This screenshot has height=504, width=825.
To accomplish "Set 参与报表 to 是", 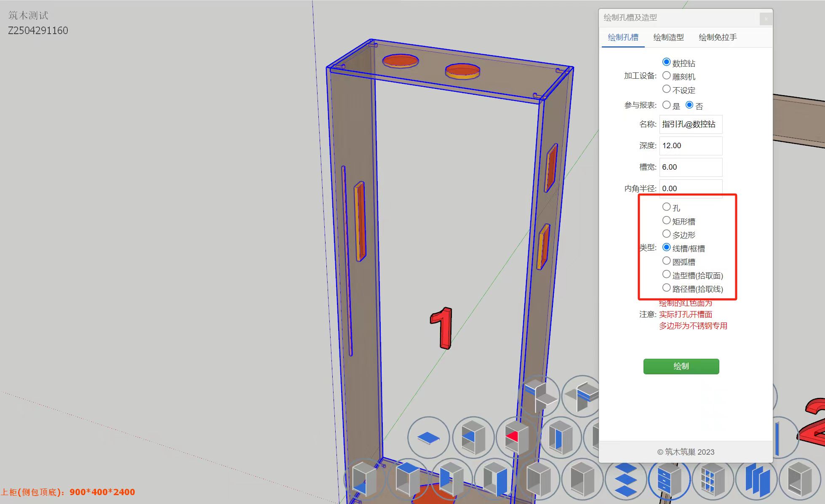I will (666, 105).
